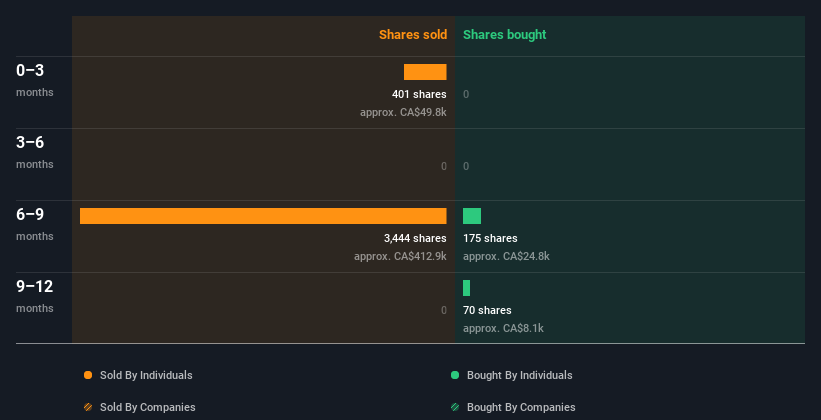
Task: Click the approx. CA$24.8k value
Action: pyautogui.click(x=506, y=257)
